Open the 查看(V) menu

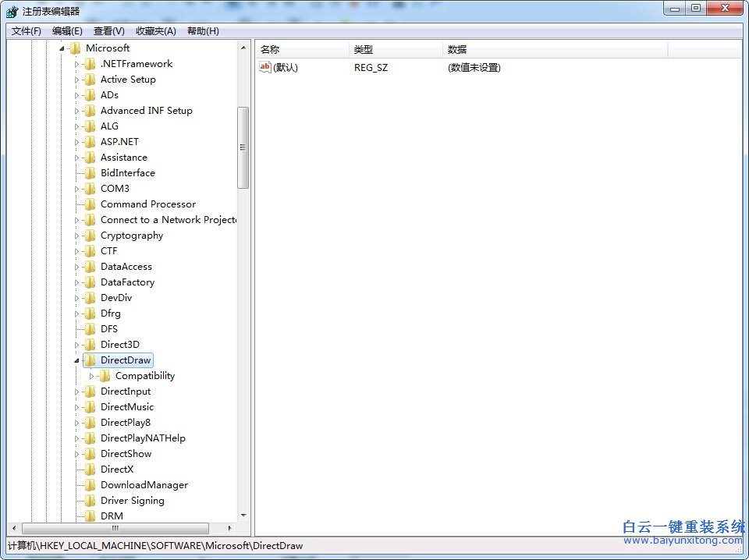[108, 30]
